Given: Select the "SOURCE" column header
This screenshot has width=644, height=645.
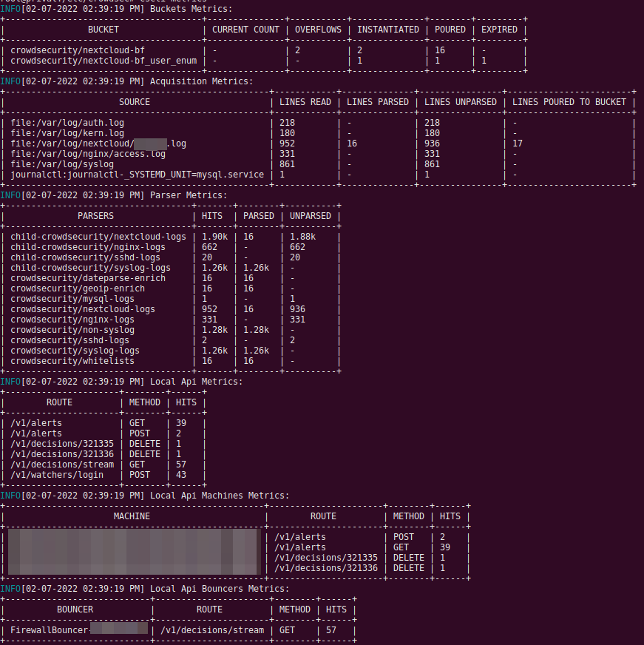Looking at the screenshot, I should pos(135,102).
